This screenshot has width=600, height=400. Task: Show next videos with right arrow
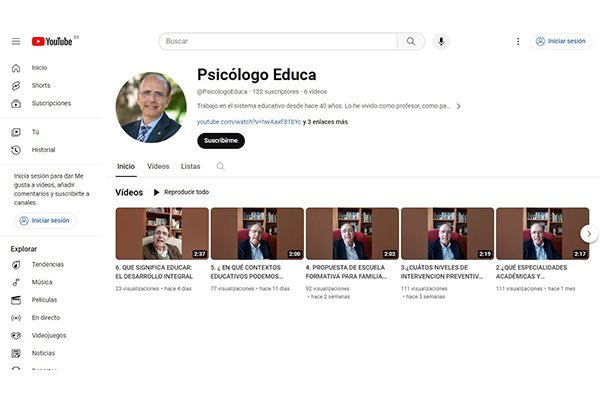[589, 233]
